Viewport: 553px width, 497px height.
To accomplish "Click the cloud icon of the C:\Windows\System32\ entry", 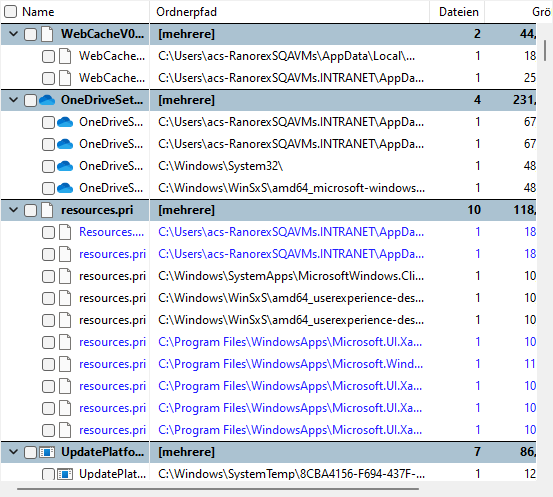I will point(65,166).
